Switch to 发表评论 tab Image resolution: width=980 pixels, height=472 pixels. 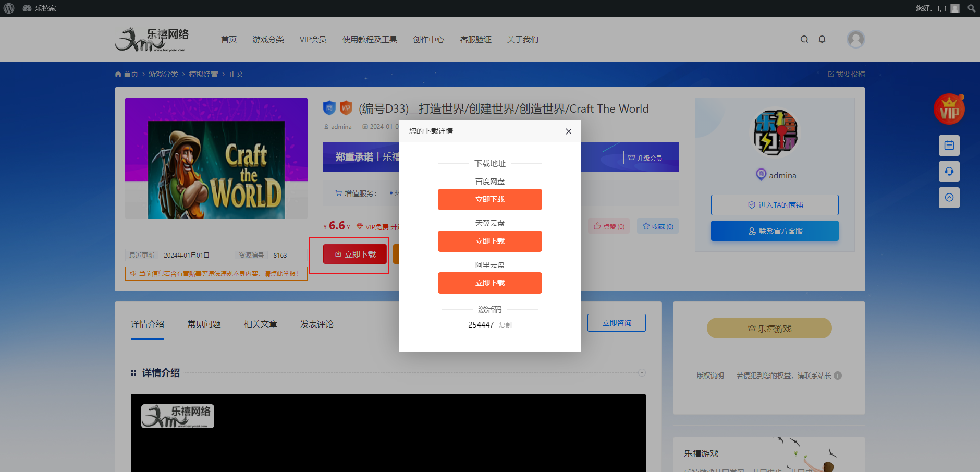tap(317, 324)
